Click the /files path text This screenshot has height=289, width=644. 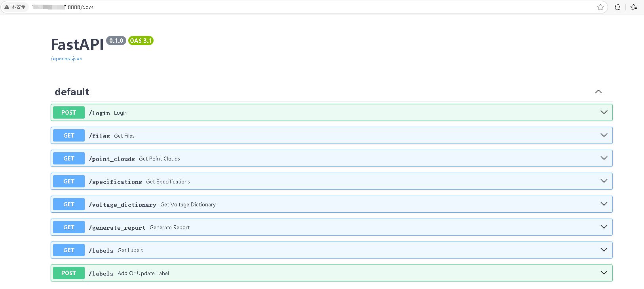pyautogui.click(x=99, y=136)
